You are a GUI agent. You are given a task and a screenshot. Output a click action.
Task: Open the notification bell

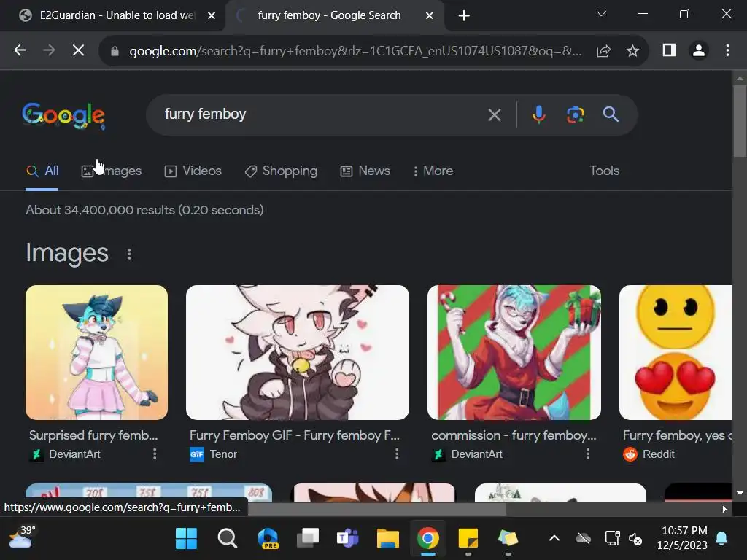(721, 539)
